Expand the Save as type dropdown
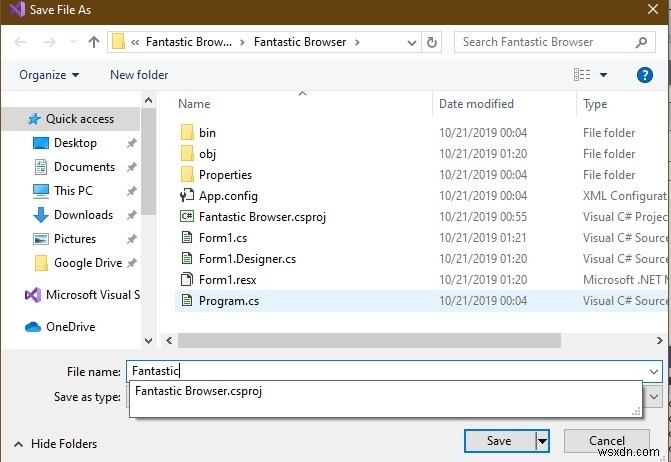Image resolution: width=671 pixels, height=462 pixels. pos(654,397)
